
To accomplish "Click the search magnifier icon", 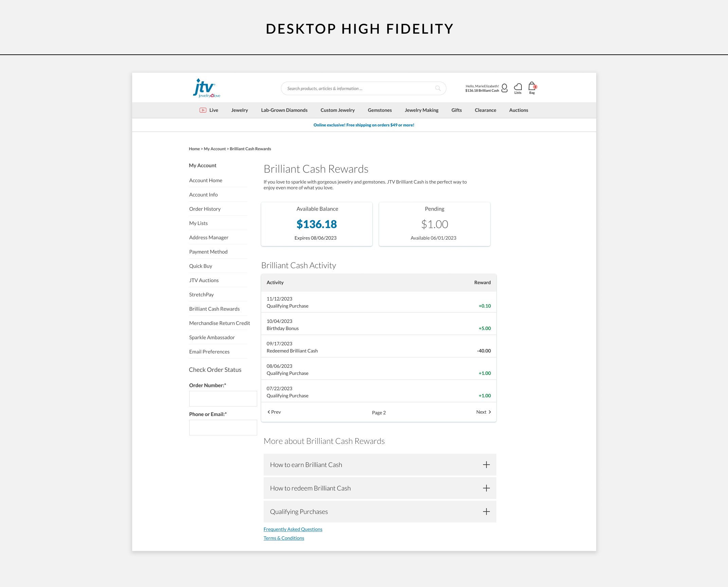I will pos(438,88).
